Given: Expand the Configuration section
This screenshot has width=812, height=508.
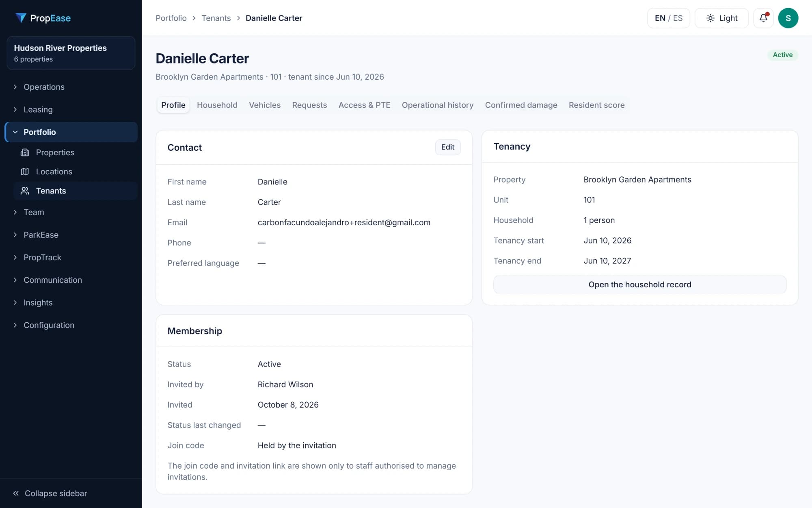Looking at the screenshot, I should pos(71,325).
